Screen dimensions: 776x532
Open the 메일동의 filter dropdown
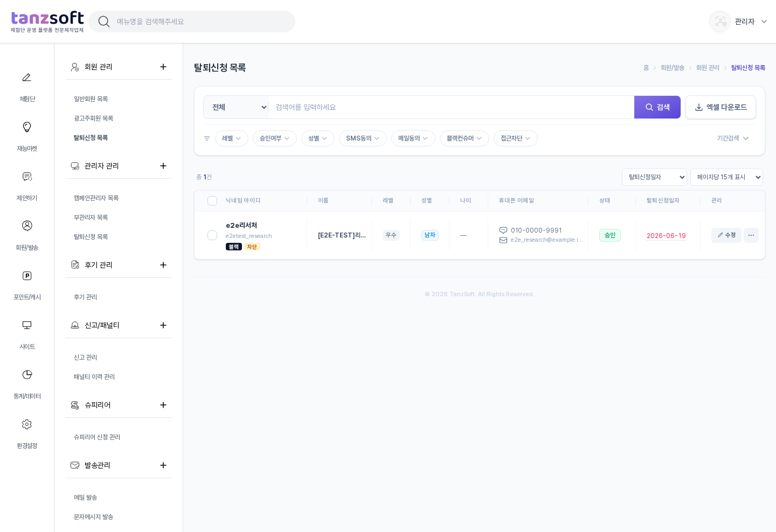coord(413,138)
